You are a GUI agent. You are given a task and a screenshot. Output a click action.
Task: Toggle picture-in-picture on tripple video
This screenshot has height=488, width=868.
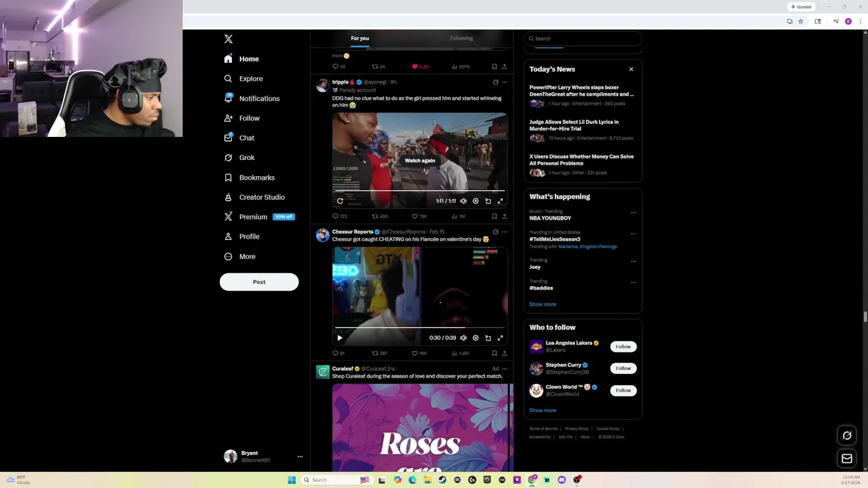[x=488, y=201]
